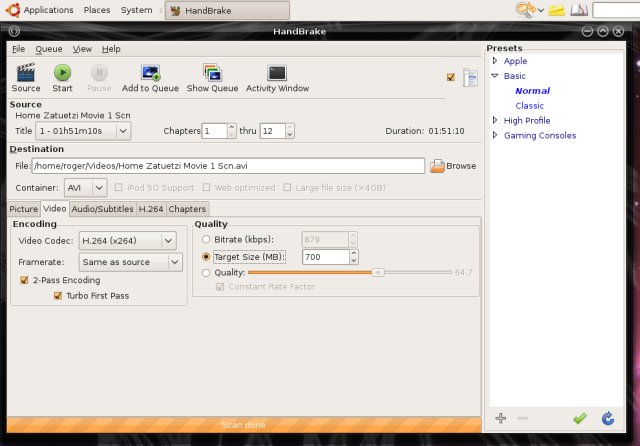Open the Show Queue icon

pos(212,73)
